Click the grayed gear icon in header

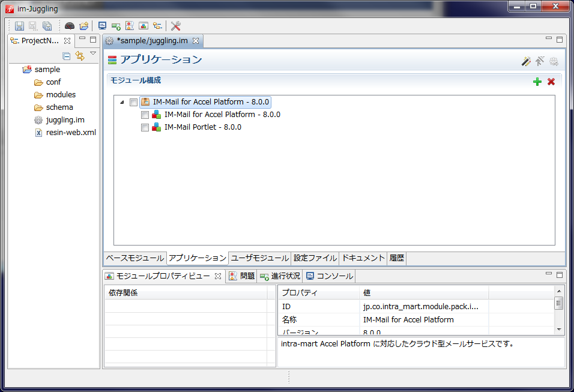[x=554, y=61]
